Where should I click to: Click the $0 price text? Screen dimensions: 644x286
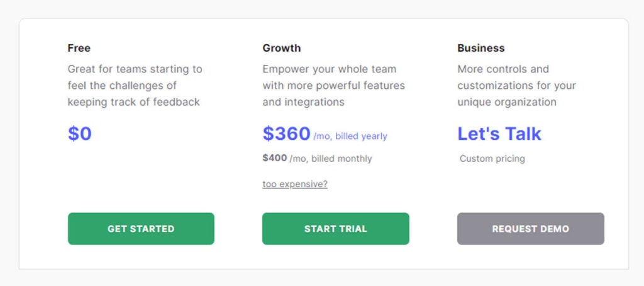click(x=80, y=134)
